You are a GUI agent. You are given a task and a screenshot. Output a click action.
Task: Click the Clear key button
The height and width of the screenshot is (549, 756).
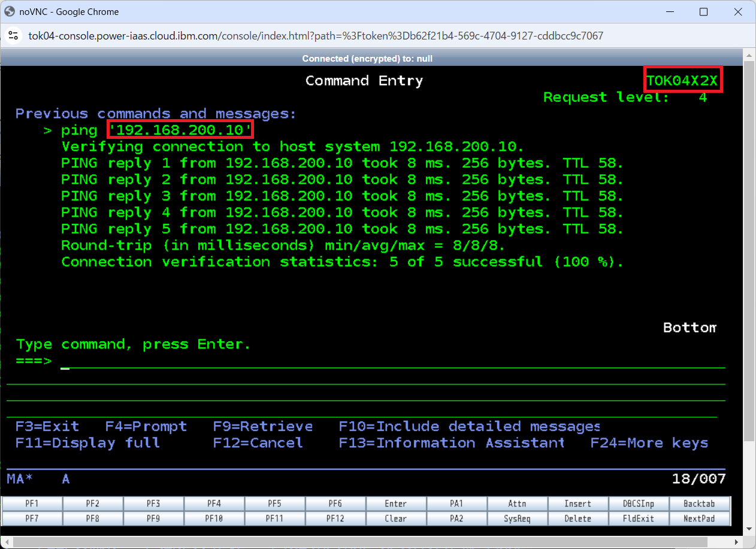click(x=396, y=518)
